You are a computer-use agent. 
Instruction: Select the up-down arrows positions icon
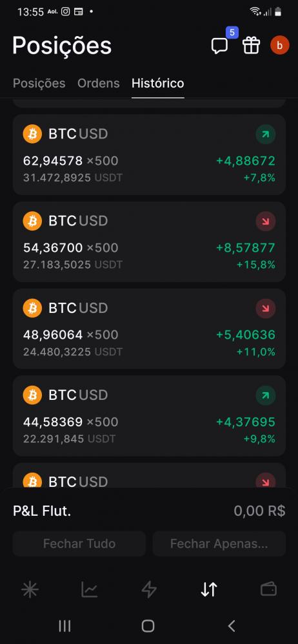point(209,590)
